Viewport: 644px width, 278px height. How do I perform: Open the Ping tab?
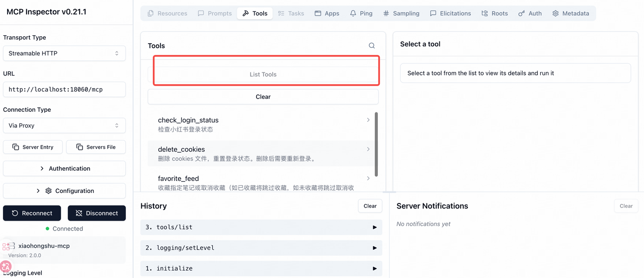click(x=361, y=14)
